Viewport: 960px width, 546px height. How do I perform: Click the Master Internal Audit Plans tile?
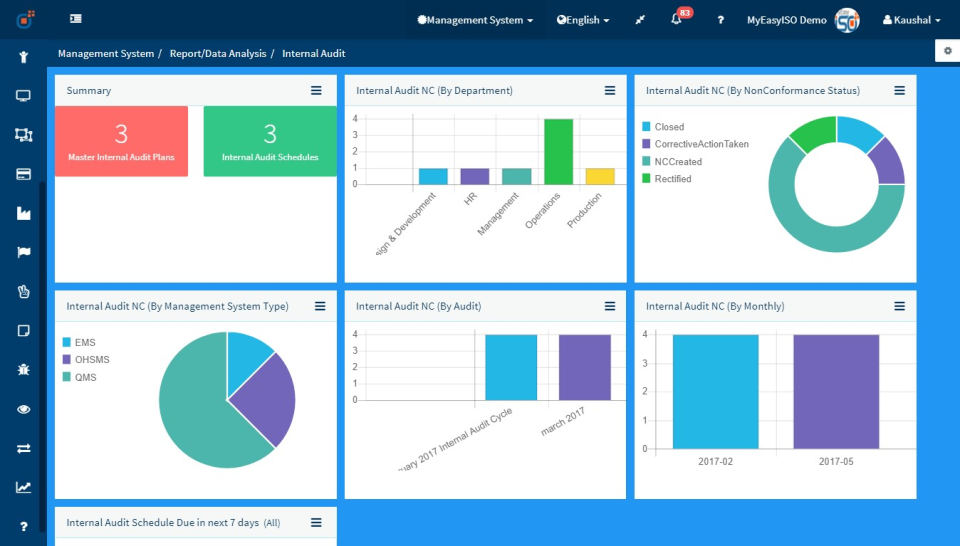(121, 141)
